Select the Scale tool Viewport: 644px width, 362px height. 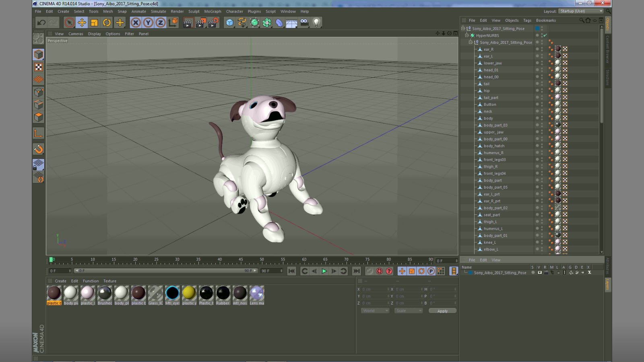[x=94, y=23]
